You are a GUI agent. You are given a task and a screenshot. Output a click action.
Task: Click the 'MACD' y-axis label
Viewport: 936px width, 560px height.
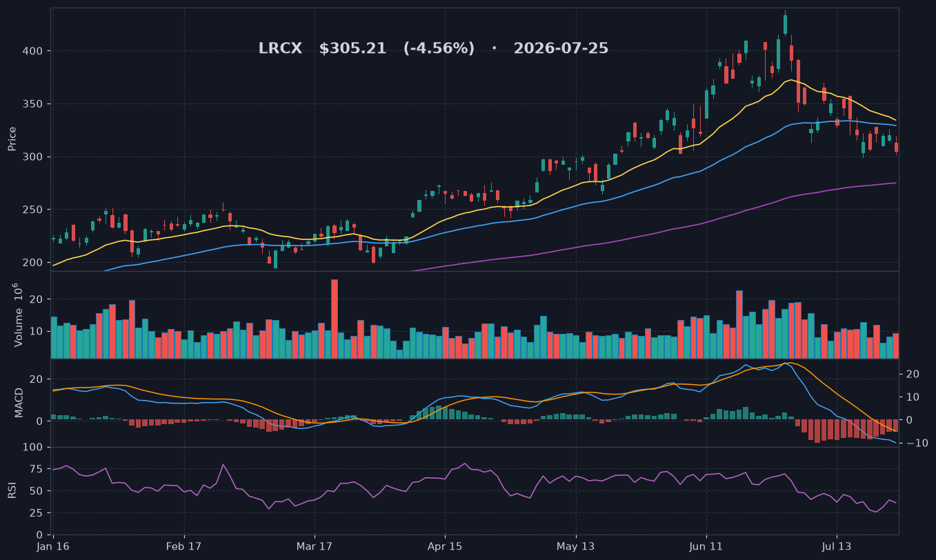point(19,402)
